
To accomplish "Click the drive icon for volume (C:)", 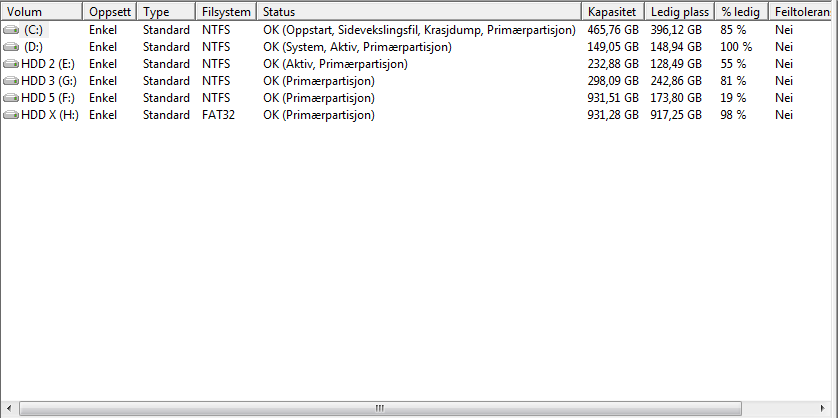I will pyautogui.click(x=11, y=30).
